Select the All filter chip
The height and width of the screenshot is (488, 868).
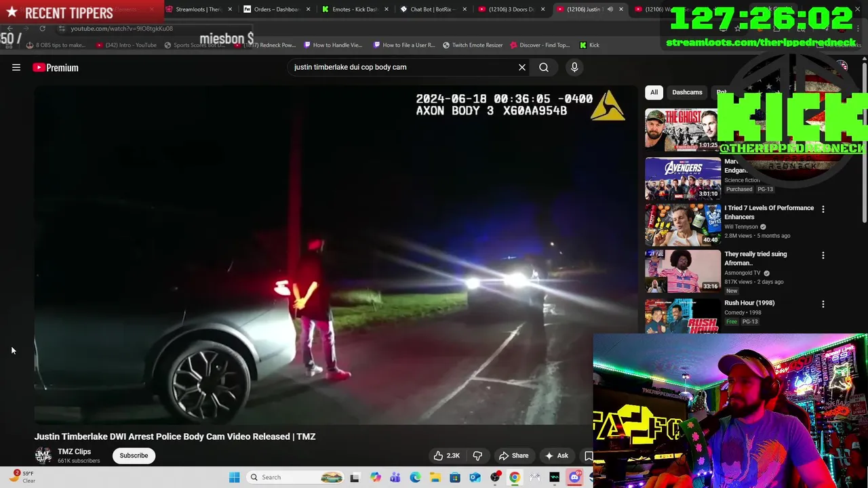[x=654, y=92]
